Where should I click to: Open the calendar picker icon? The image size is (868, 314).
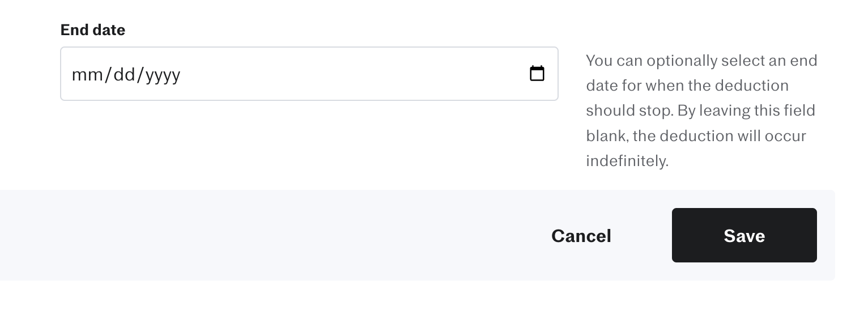(x=537, y=74)
